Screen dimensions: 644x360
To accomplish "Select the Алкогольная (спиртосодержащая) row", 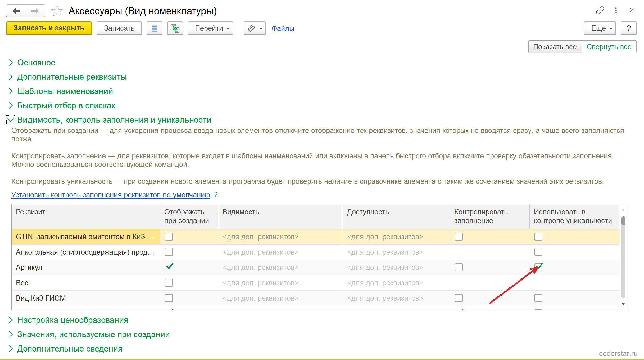I will [x=86, y=252].
